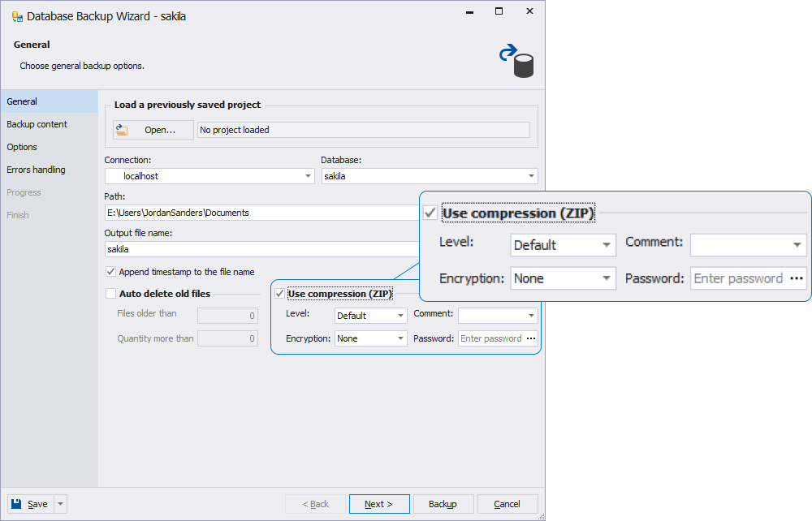The width and height of the screenshot is (812, 521).
Task: Start the backup with the Backup button
Action: pyautogui.click(x=443, y=503)
